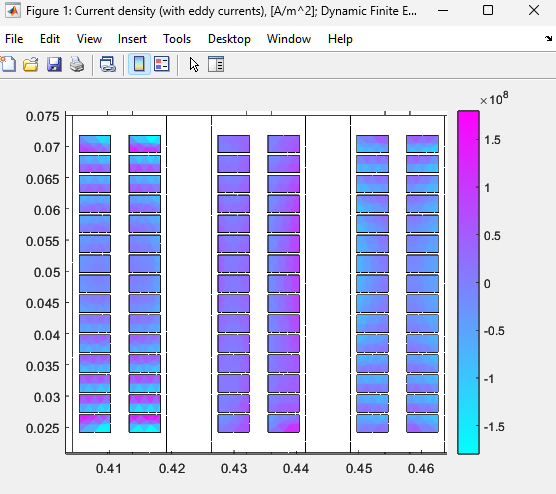Open the File menu
Image resolution: width=556 pixels, height=494 pixels.
pos(14,39)
